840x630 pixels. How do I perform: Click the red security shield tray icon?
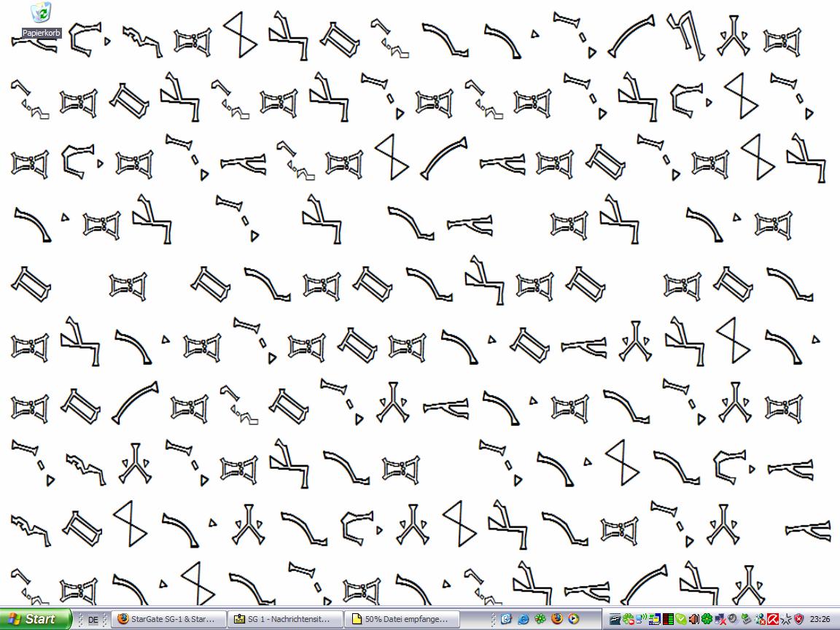799,619
